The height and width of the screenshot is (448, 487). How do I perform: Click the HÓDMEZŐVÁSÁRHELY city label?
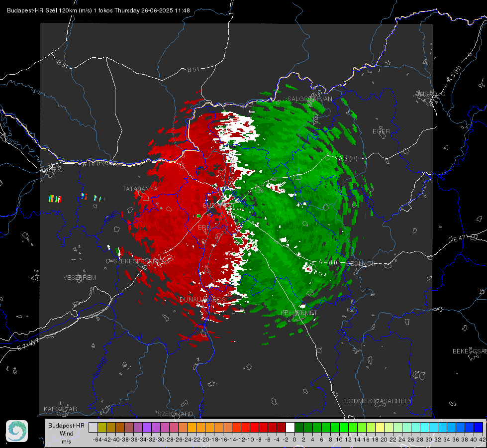(378, 401)
